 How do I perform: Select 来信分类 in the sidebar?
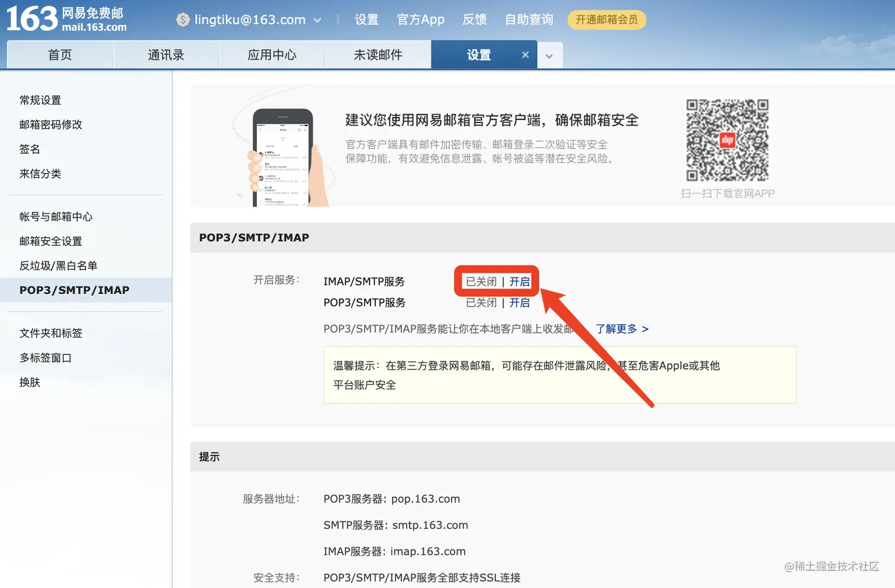point(40,173)
